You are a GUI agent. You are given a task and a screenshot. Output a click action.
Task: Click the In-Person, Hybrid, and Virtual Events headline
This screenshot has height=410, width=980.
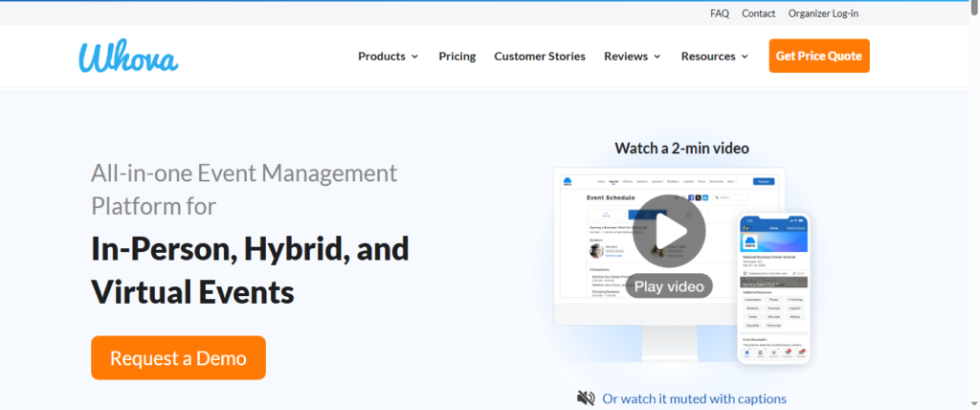coord(250,270)
